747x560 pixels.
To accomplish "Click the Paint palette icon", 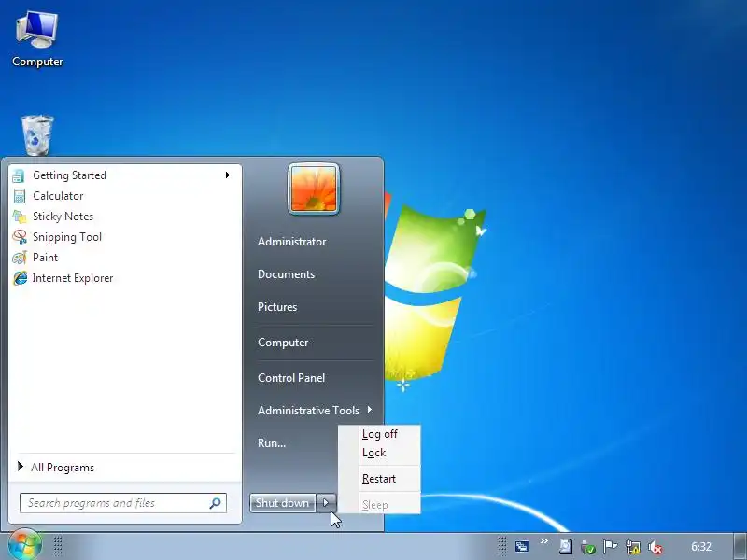I will pyautogui.click(x=20, y=258).
